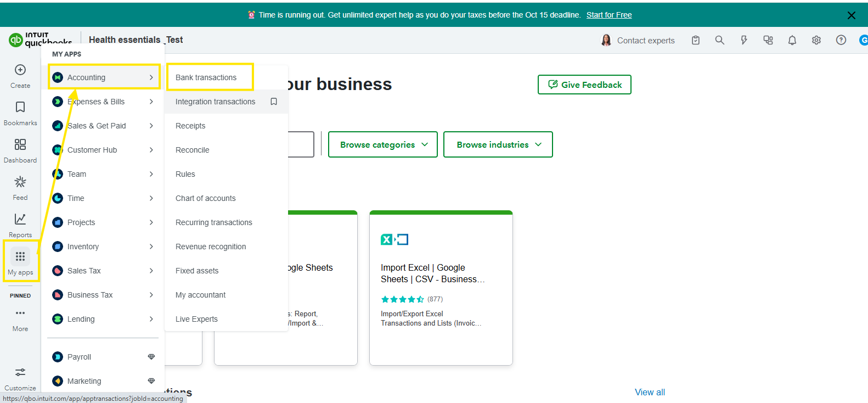Click the Customize sliders icon
The image size is (868, 403).
pyautogui.click(x=20, y=372)
